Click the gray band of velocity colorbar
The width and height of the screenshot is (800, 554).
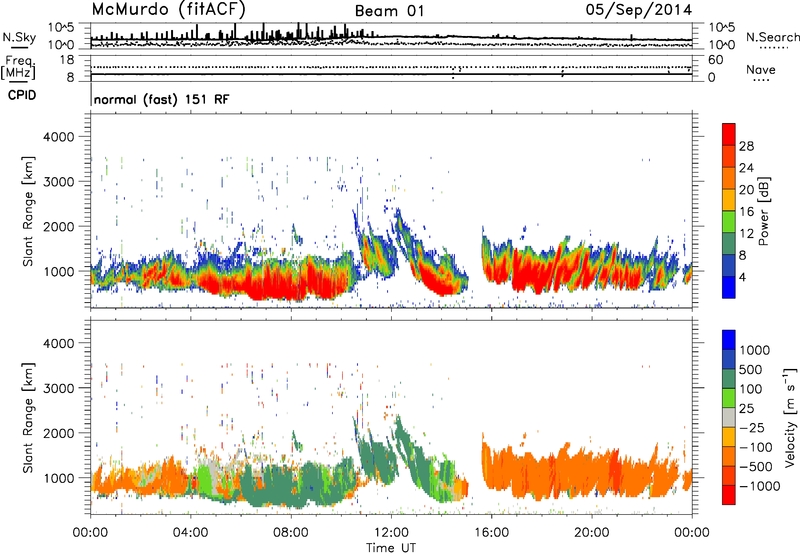click(x=729, y=417)
